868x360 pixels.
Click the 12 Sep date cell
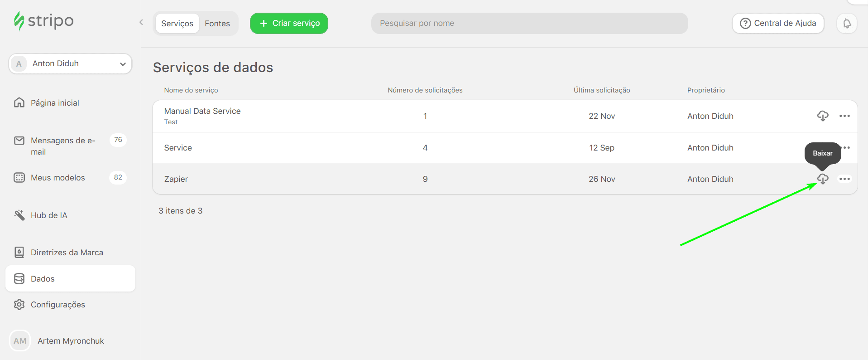point(602,148)
